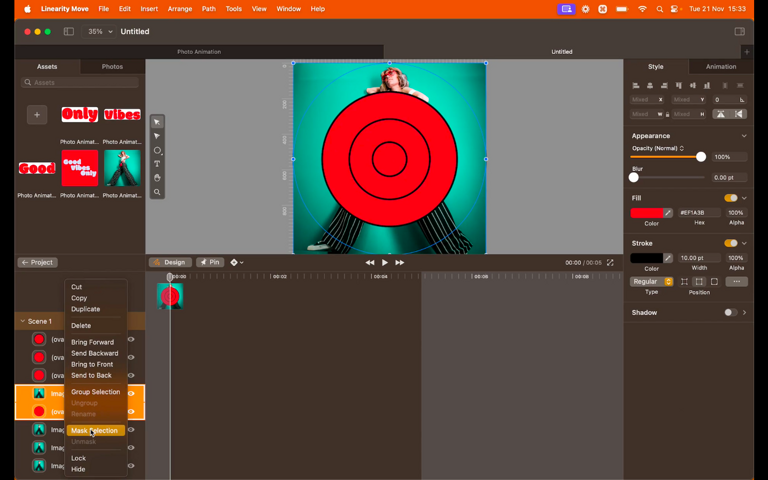The width and height of the screenshot is (768, 480).
Task: Align selected objects to left edge
Action: (x=636, y=85)
